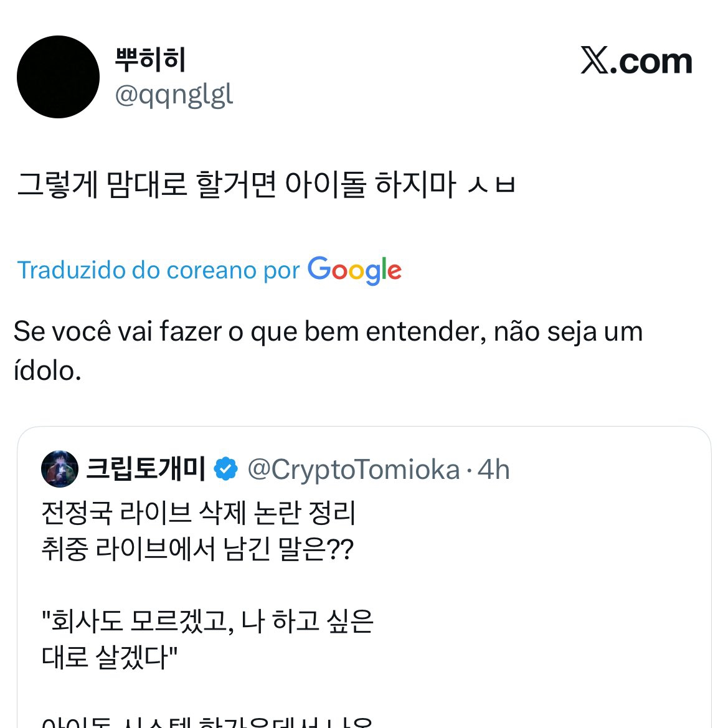Click the word "ídolo." in the translation
Viewport: 728px width, 728px height.
point(47,371)
